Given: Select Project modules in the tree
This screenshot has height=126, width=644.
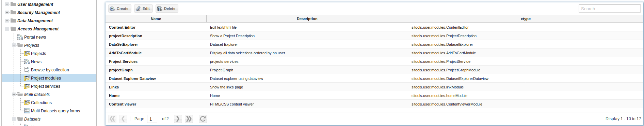Looking at the screenshot, I should [x=46, y=78].
